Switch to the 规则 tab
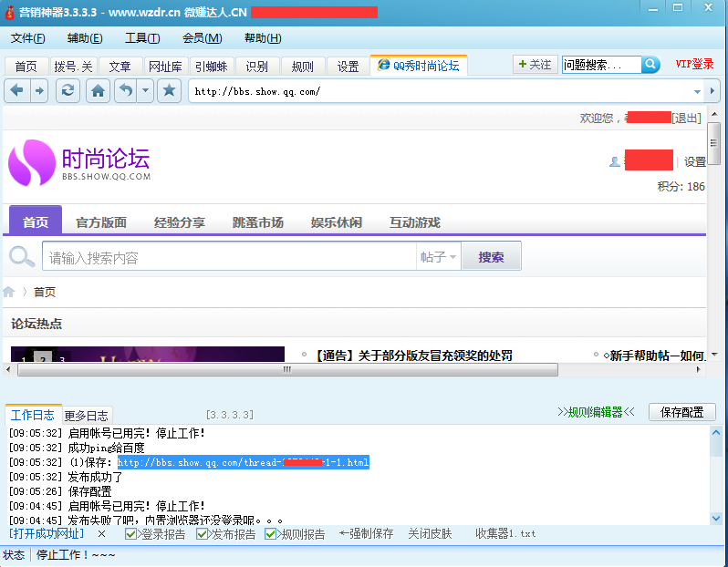 pos(303,67)
